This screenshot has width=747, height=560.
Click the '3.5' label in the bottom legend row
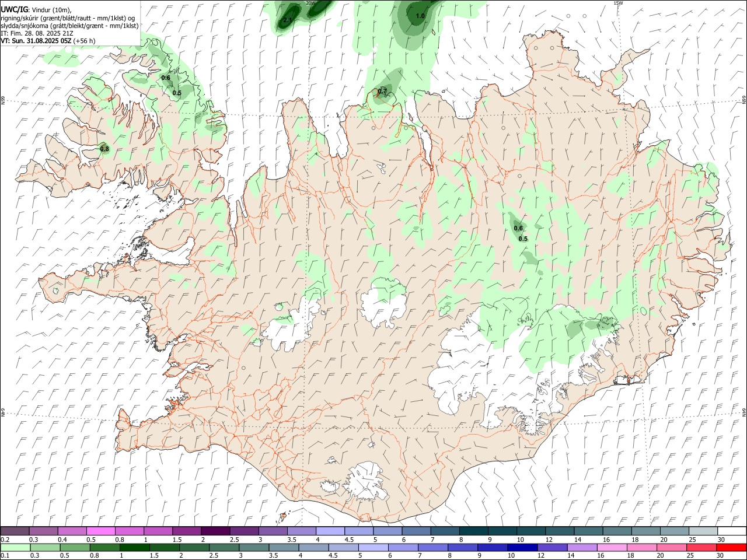[273, 556]
